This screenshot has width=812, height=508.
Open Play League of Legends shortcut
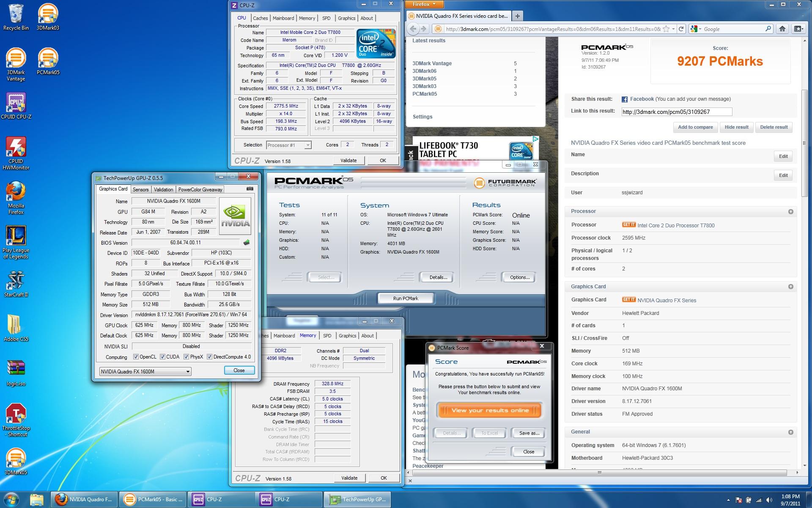point(16,242)
